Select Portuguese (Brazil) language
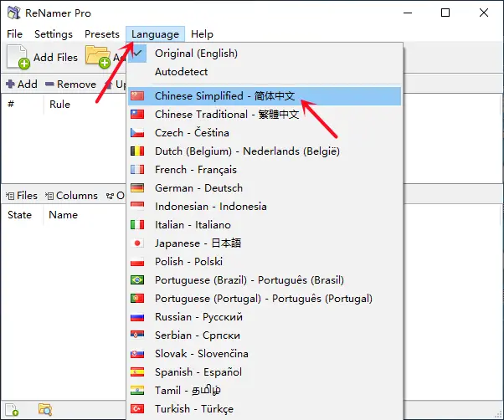The height and width of the screenshot is (420, 504). click(x=265, y=280)
